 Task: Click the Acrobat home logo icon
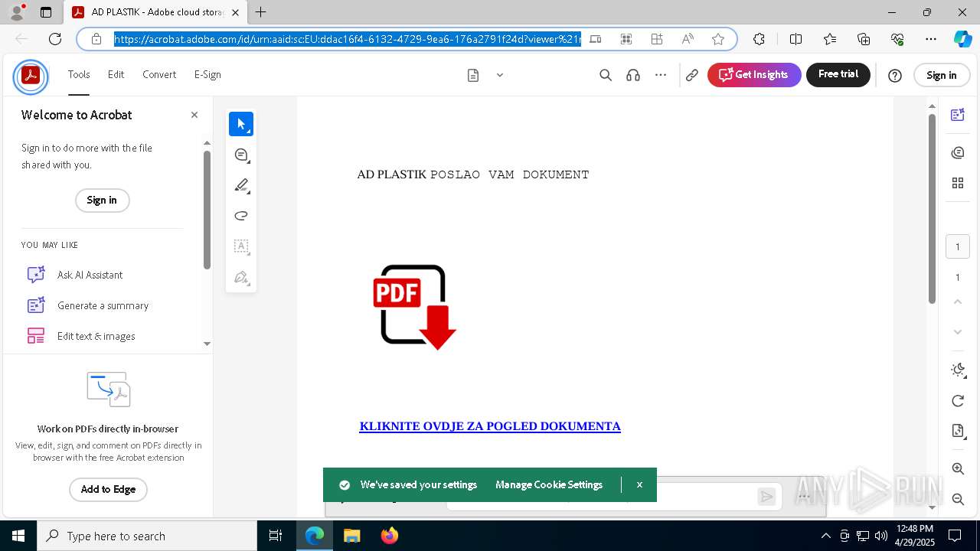pyautogui.click(x=31, y=76)
